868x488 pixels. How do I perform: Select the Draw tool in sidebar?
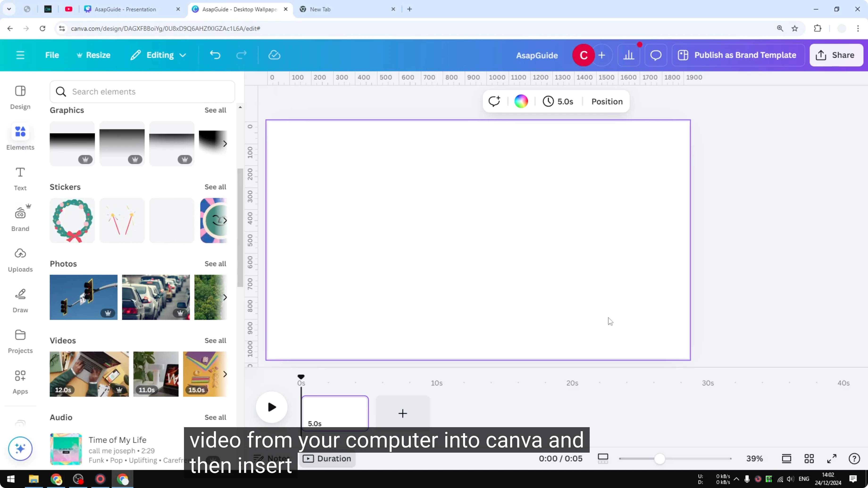click(x=20, y=299)
